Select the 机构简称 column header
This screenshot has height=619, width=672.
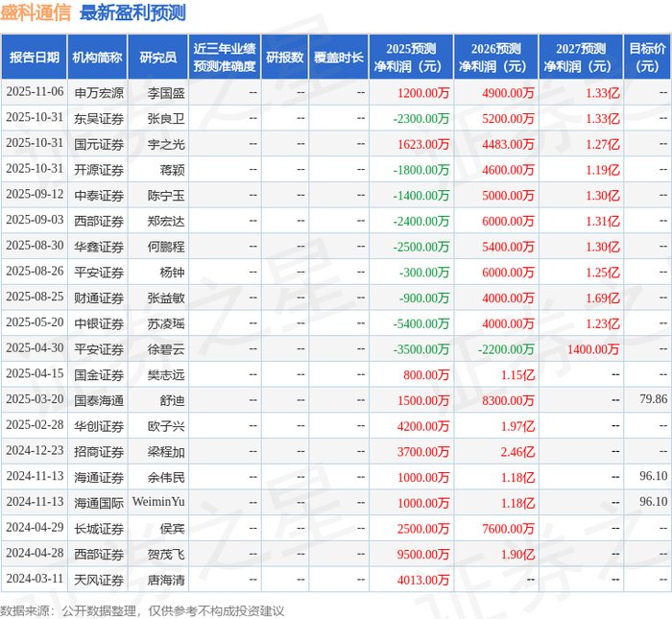(x=97, y=57)
